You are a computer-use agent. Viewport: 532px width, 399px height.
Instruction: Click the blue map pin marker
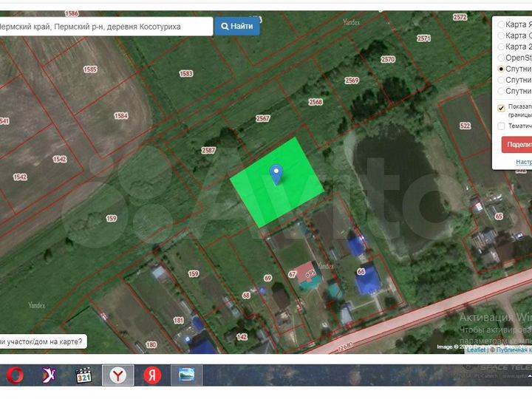[x=276, y=174]
